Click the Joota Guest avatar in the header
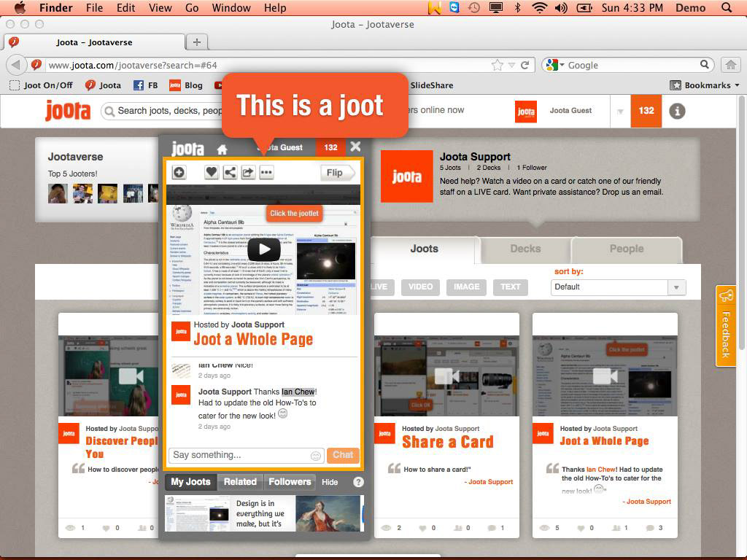 coord(526,112)
